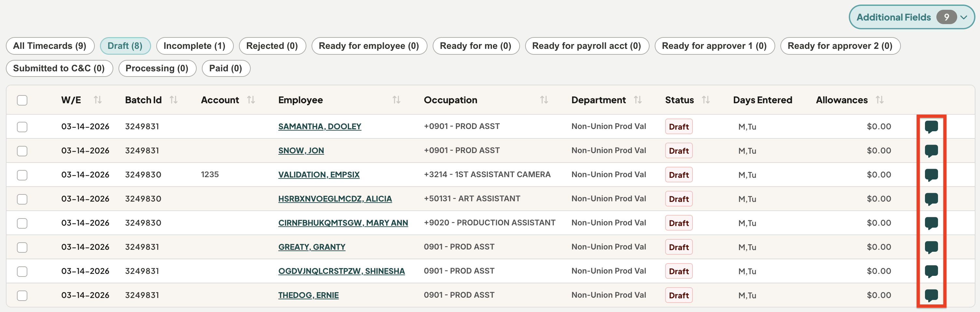Toggle the select-all header checkbox
The height and width of the screenshot is (312, 980).
coord(22,100)
